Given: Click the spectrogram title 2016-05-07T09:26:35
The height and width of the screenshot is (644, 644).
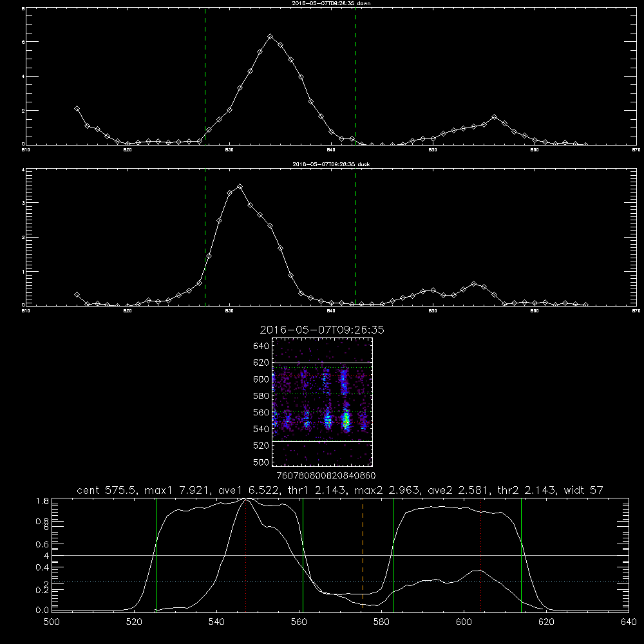Looking at the screenshot, I should 322,330.
